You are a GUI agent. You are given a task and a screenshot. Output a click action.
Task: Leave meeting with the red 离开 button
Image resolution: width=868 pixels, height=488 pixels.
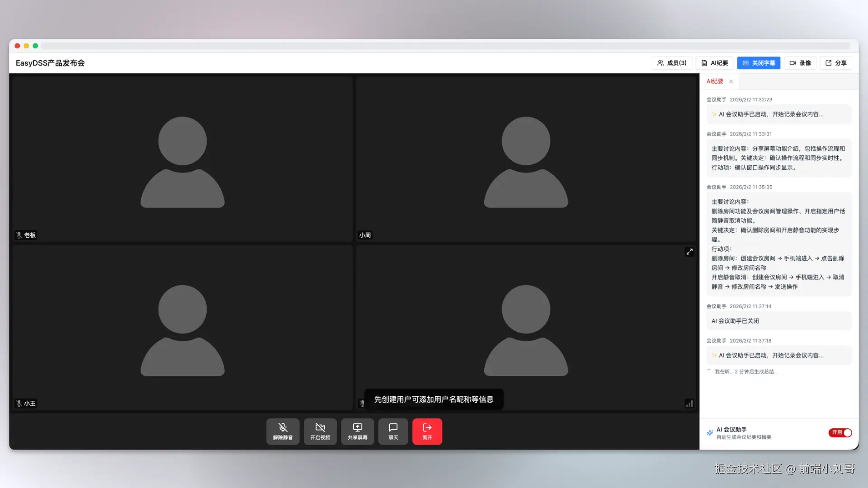point(427,432)
